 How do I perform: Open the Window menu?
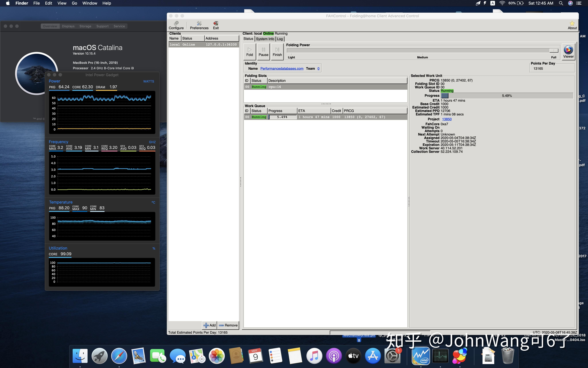(90, 3)
